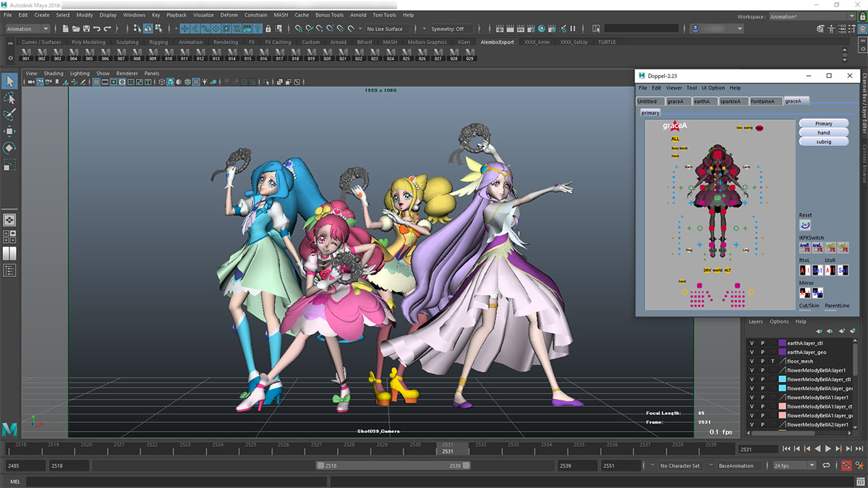
Task: Play animation forwards
Action: click(827, 449)
